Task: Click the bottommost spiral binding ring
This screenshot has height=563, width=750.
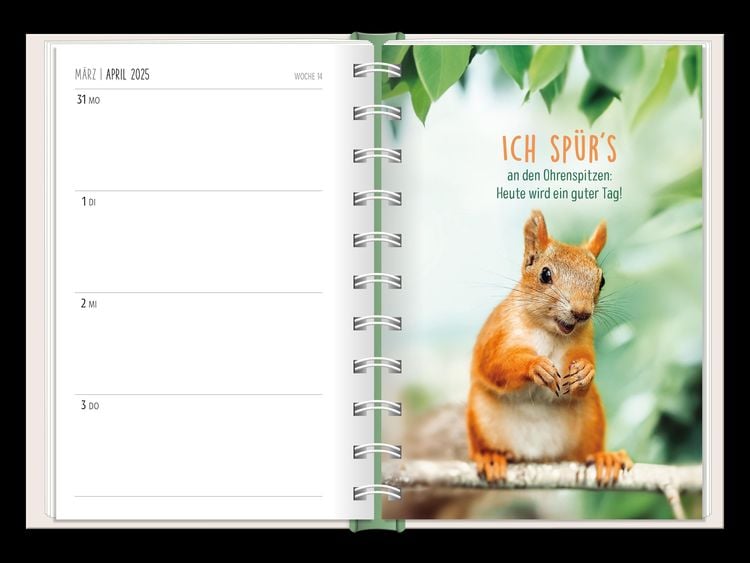Action: point(377,493)
